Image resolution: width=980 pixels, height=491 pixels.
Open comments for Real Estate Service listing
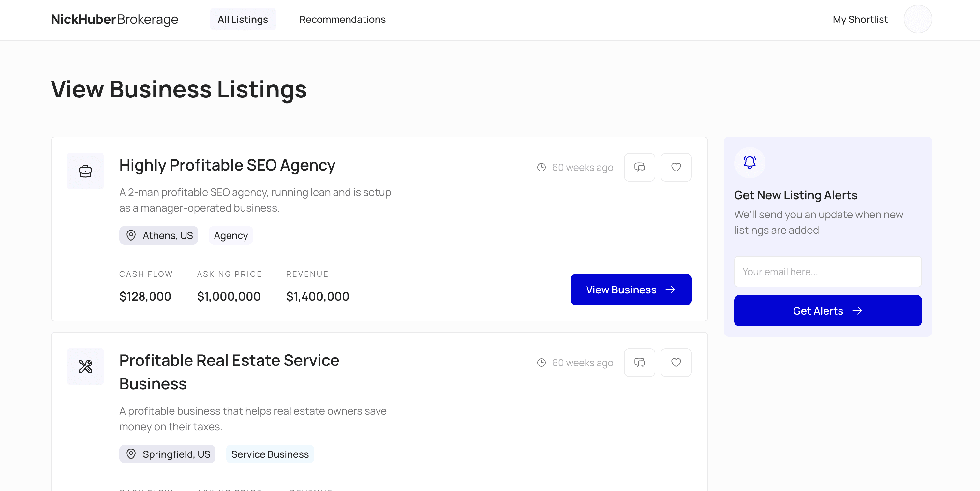[x=640, y=363]
